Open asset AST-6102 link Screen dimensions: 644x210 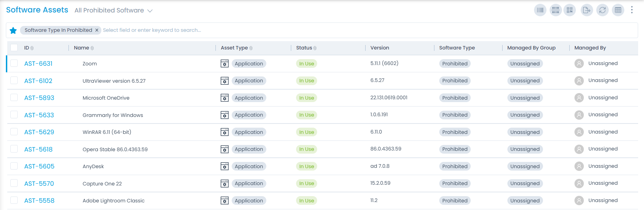click(38, 81)
